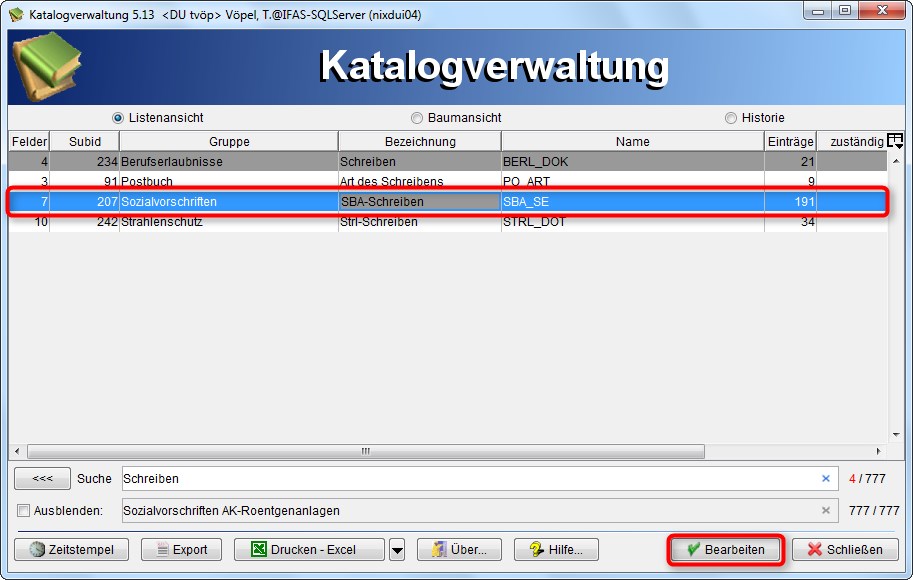
Task: Select the Historie radio button
Action: tap(731, 118)
